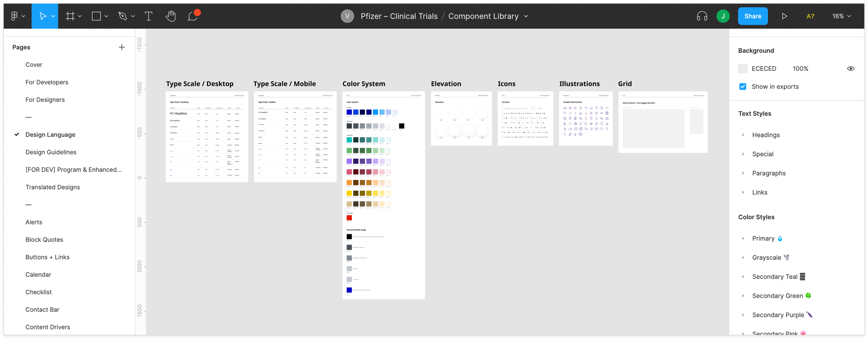Add a new page with the plus icon
Image resolution: width=868 pixels, height=340 pixels.
pyautogui.click(x=122, y=47)
